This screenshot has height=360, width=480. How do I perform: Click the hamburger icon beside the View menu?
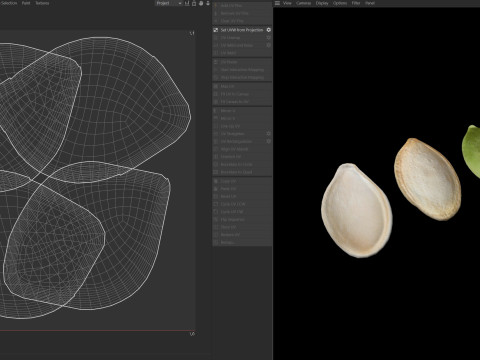pyautogui.click(x=277, y=3)
